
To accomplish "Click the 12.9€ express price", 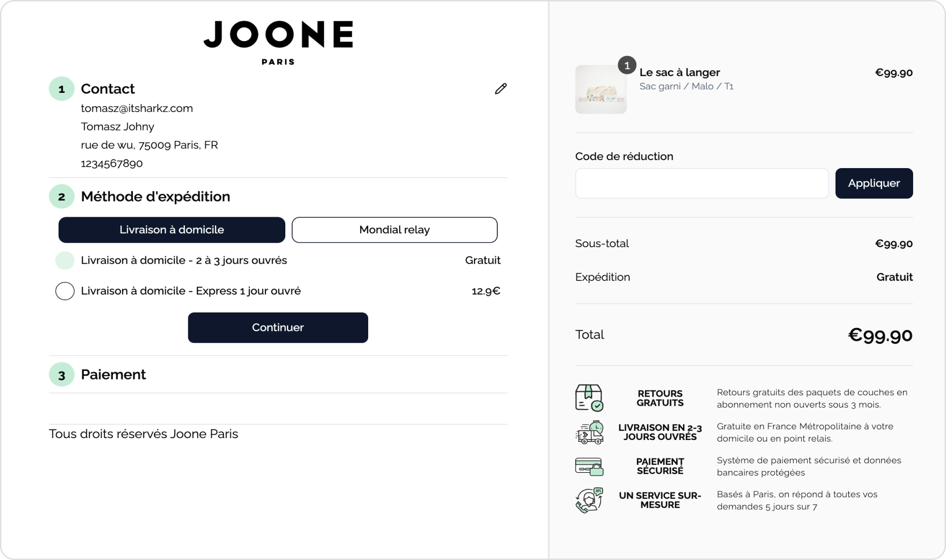I will pyautogui.click(x=486, y=291).
